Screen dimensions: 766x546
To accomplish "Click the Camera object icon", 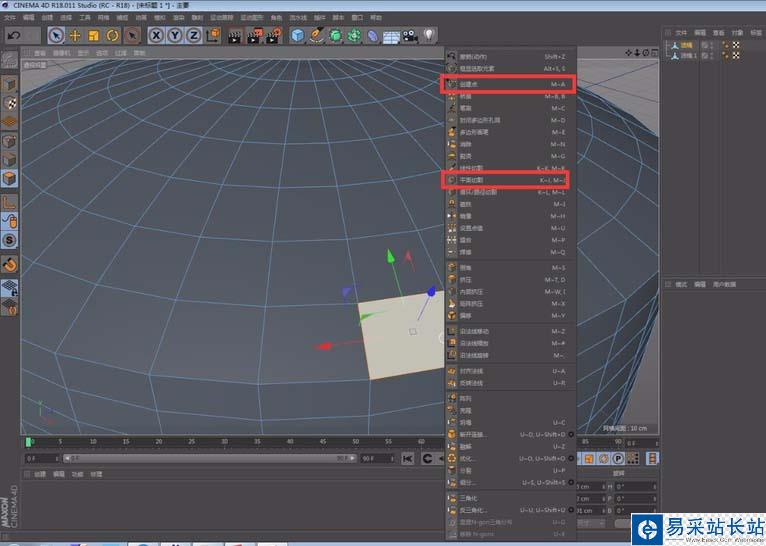I will [410, 35].
